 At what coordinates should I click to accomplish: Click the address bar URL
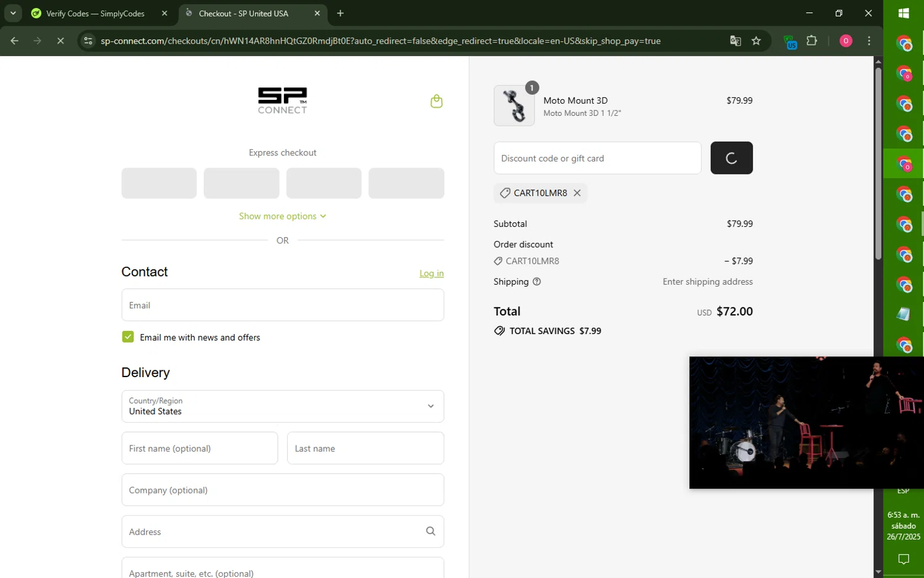[x=380, y=41]
